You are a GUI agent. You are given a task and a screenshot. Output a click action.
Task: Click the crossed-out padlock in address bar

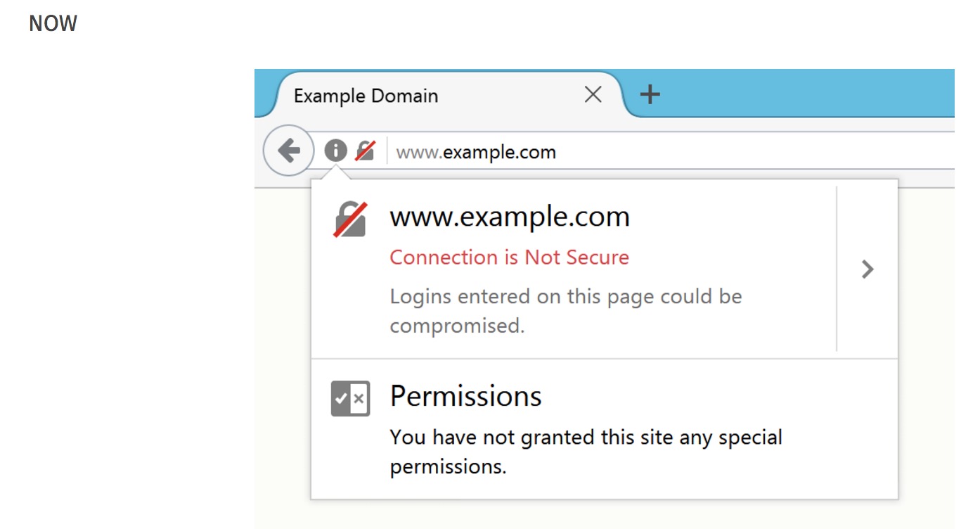[365, 151]
